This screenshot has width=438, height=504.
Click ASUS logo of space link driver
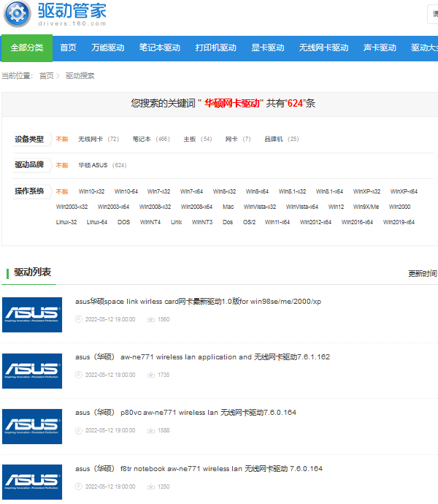coord(32,314)
